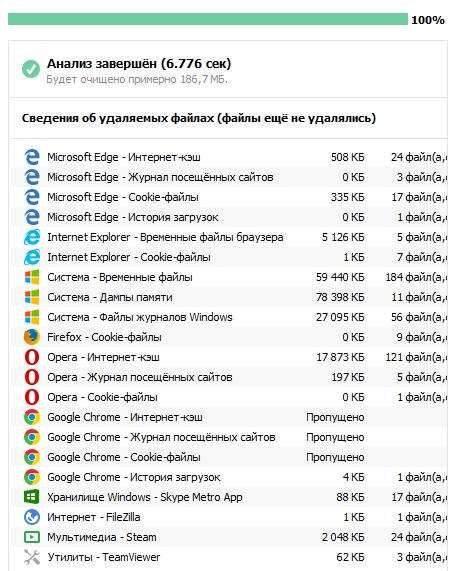Click the Пропущено status for Chrome Интернет-кэш
This screenshot has width=454, height=571.
(x=335, y=418)
